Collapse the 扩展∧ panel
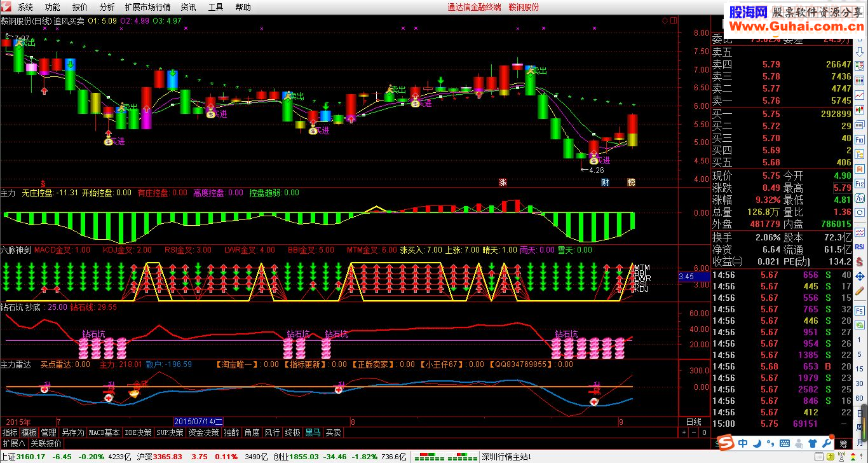Image resolution: width=868 pixels, height=463 pixels. point(13,443)
